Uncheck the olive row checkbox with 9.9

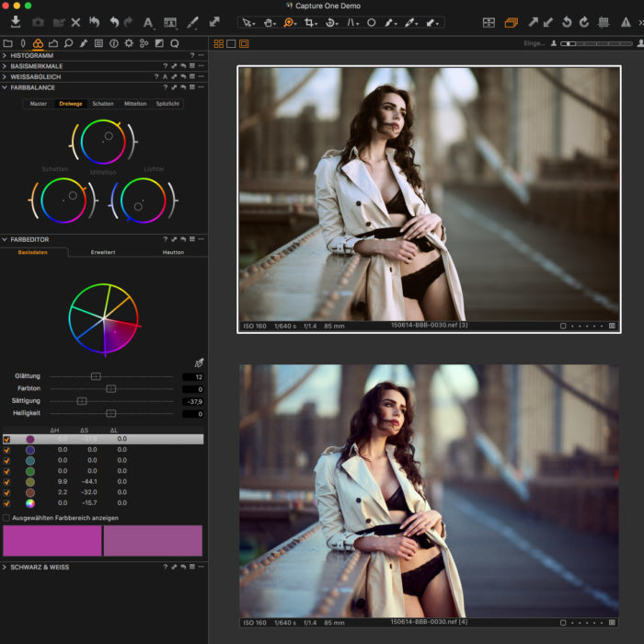6,482
